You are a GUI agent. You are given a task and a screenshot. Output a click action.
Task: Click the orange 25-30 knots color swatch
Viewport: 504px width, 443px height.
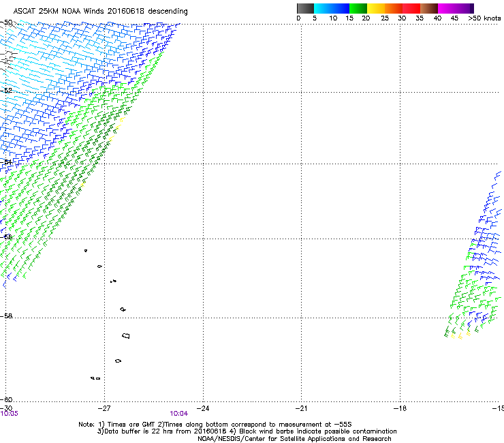[x=394, y=8]
